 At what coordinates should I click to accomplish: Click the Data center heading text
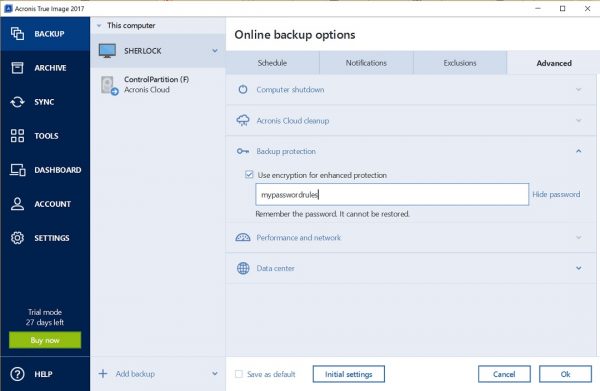[276, 268]
